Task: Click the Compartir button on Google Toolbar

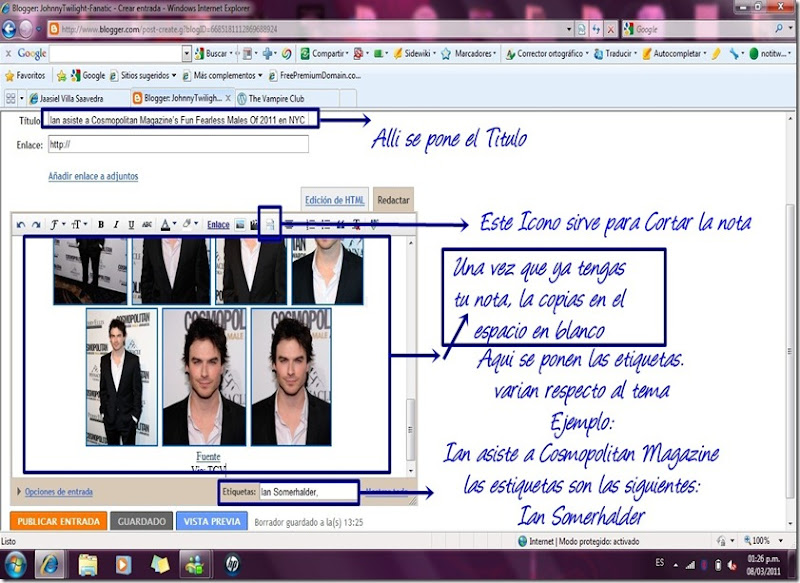Action: (324, 53)
